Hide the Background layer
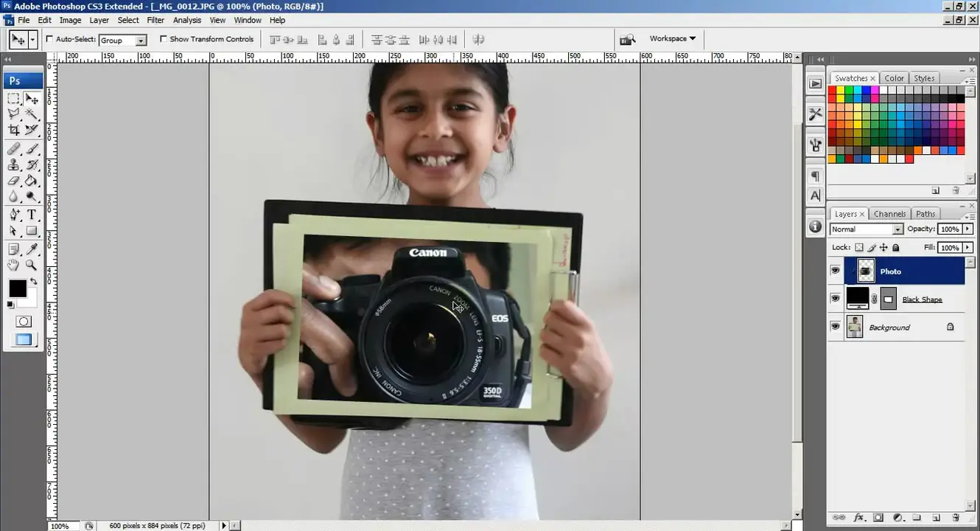This screenshot has height=531, width=980. point(835,327)
